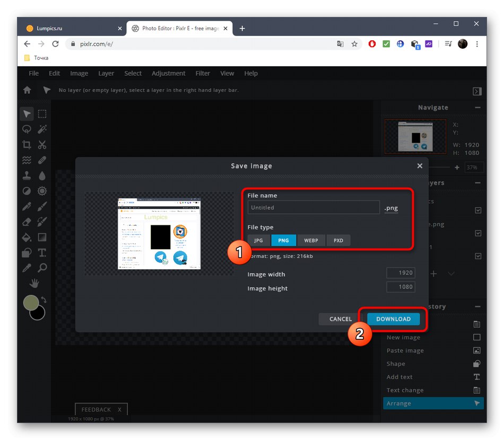
Task: Swap foreground and background colors
Action: [x=44, y=300]
